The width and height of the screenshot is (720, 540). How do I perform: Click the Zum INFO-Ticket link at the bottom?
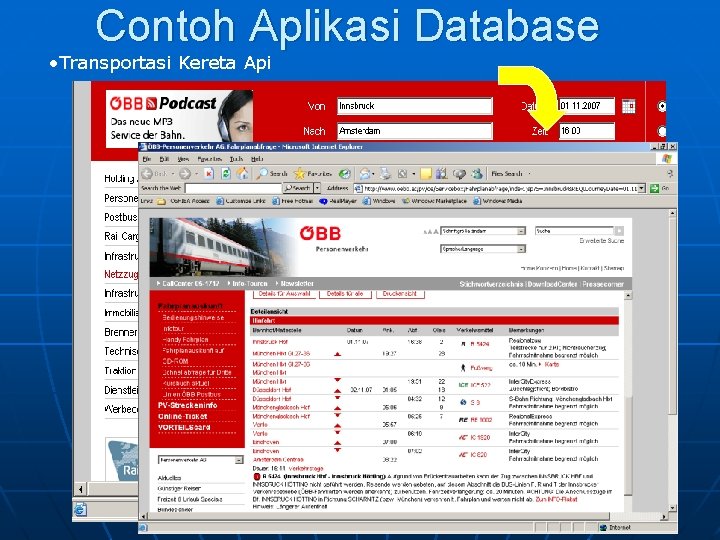[x=556, y=499]
